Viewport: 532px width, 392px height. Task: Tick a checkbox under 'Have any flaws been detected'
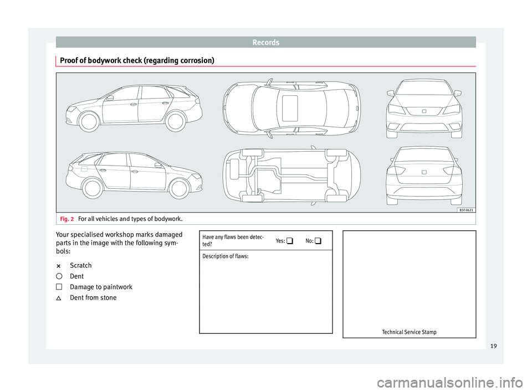tap(290, 241)
